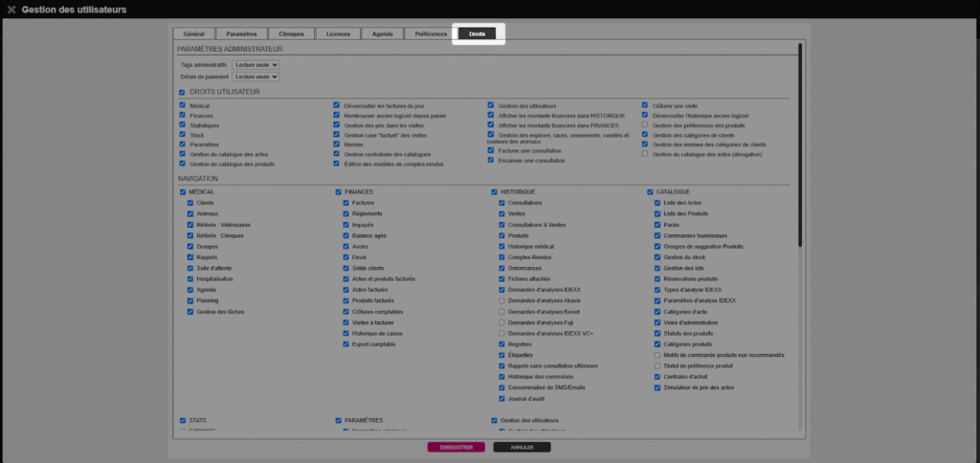Close the Gestion des utilisateurs window

coord(11,10)
